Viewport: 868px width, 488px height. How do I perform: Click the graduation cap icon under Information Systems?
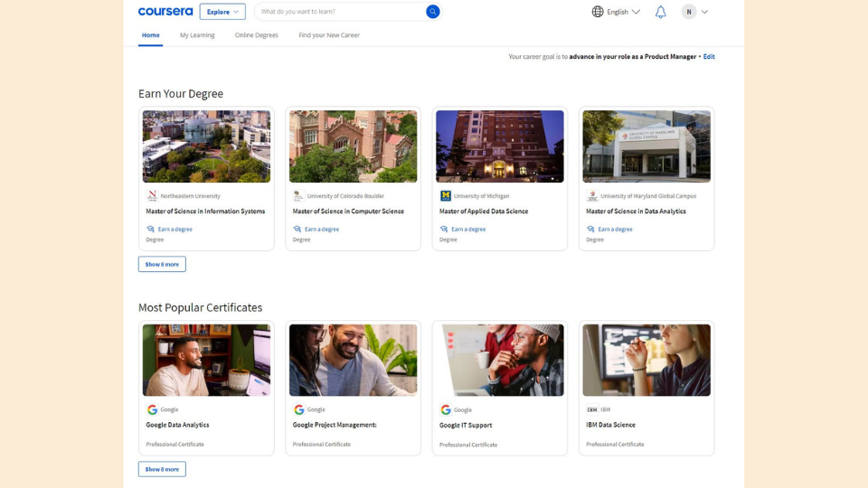[x=150, y=229]
